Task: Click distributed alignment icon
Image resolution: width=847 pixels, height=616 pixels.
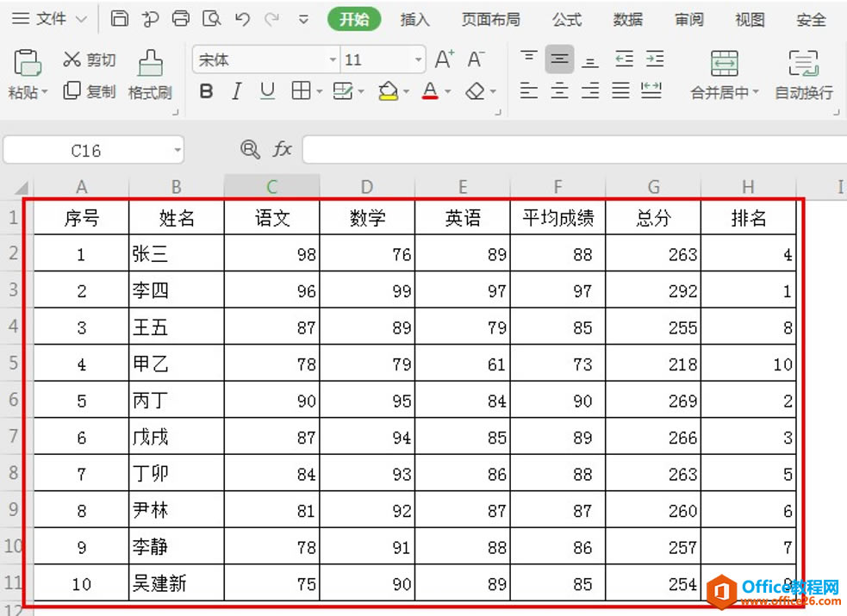Action: point(651,90)
